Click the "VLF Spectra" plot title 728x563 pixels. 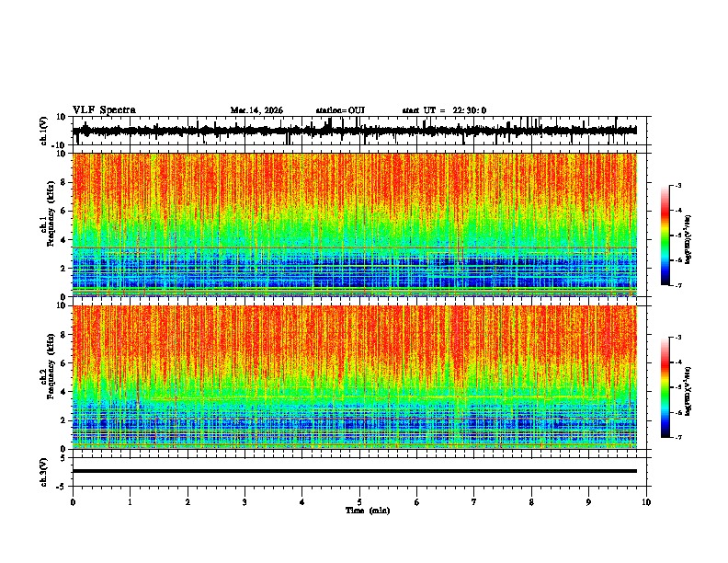point(104,110)
